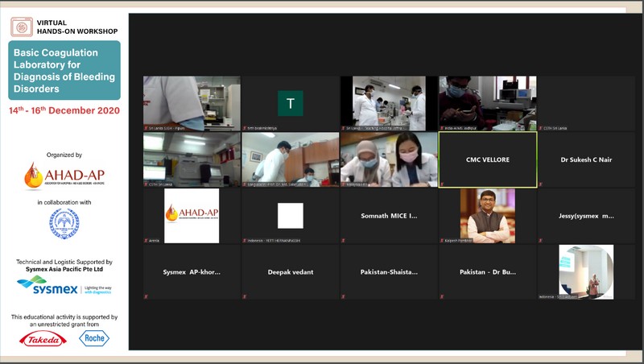This screenshot has height=364, width=644.
Task: Click the Takeda logo
Action: coord(43,339)
